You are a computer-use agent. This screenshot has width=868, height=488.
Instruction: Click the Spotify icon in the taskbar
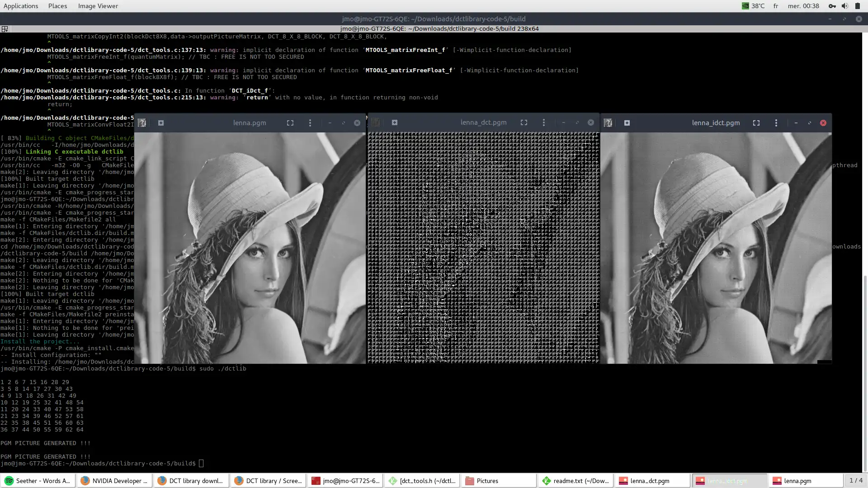tap(9, 481)
